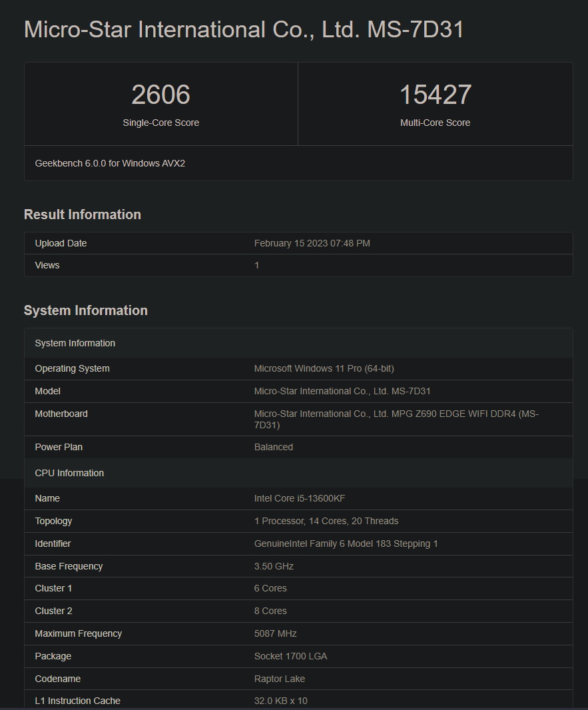Click the Package label

point(53,657)
